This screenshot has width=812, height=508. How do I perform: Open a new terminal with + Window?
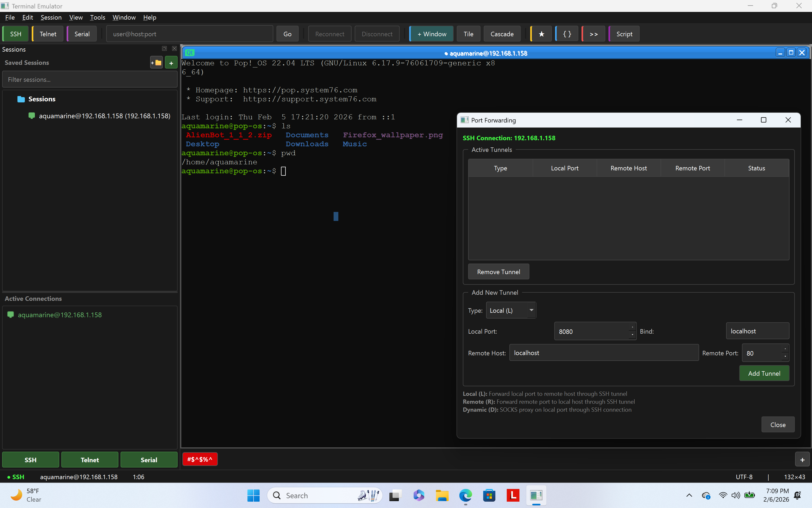coord(431,34)
